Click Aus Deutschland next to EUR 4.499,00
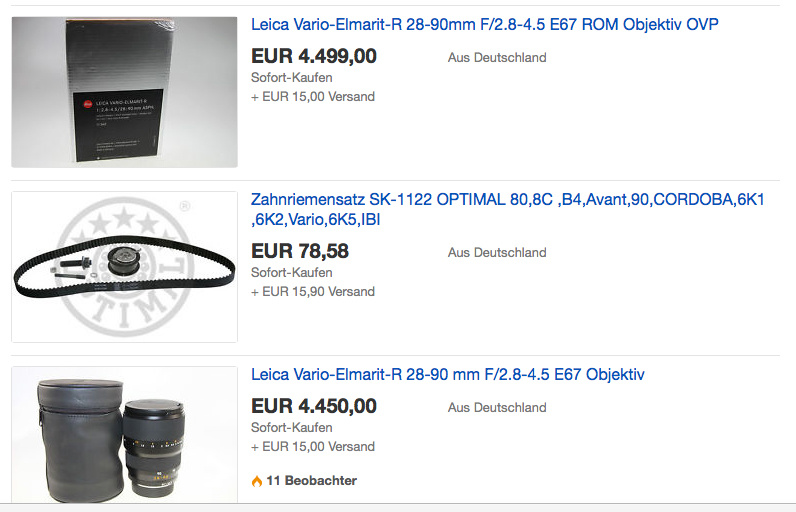796x512 pixels. pyautogui.click(x=497, y=58)
